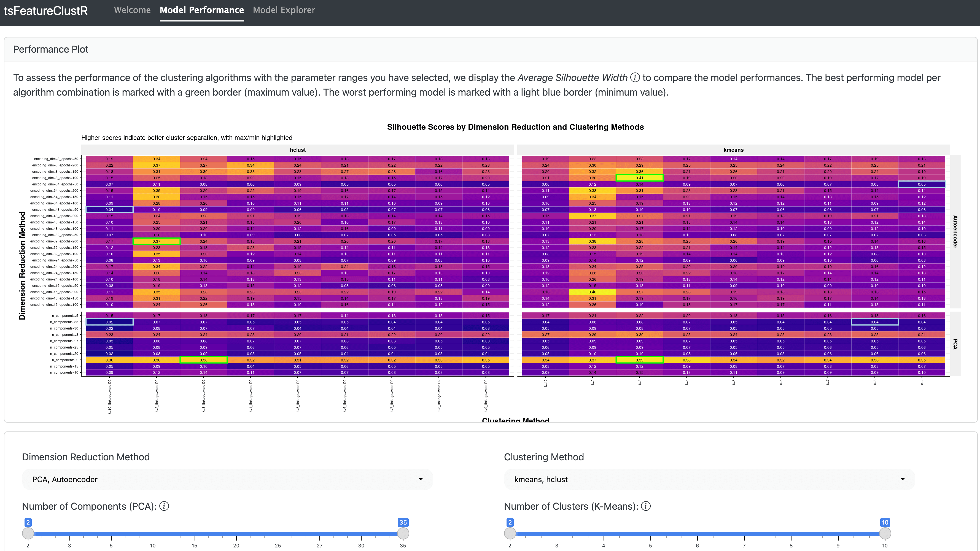Open the Clustering Method dropdown

click(x=709, y=479)
